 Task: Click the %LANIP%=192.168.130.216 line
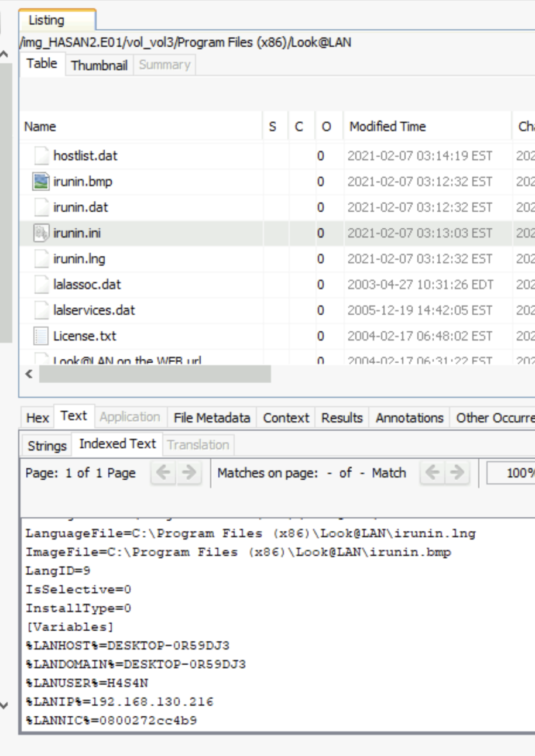point(119,702)
